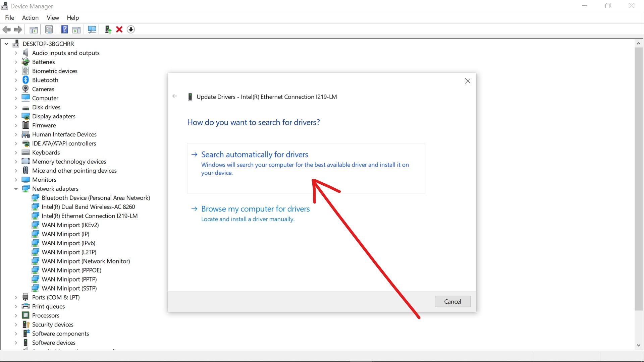Screen dimensions: 644x362
Task: Choose Browse my computer for drivers
Action: click(x=255, y=209)
